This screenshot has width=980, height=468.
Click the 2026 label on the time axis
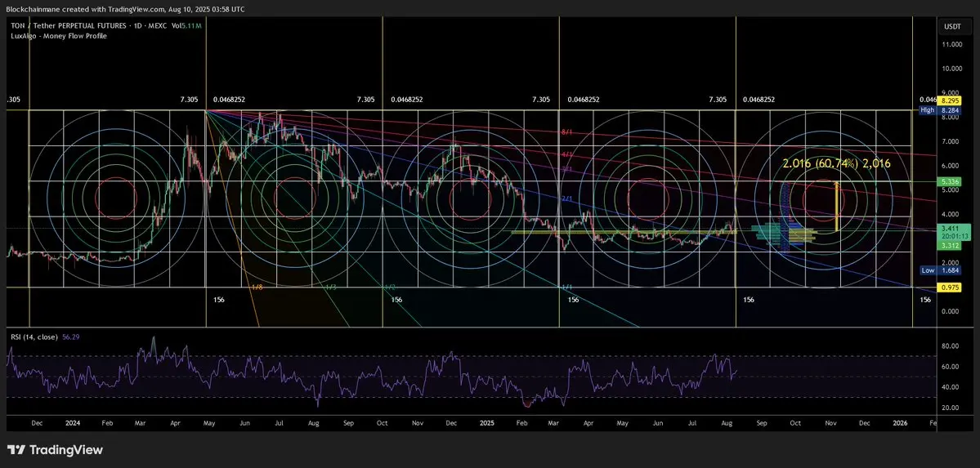(x=900, y=423)
